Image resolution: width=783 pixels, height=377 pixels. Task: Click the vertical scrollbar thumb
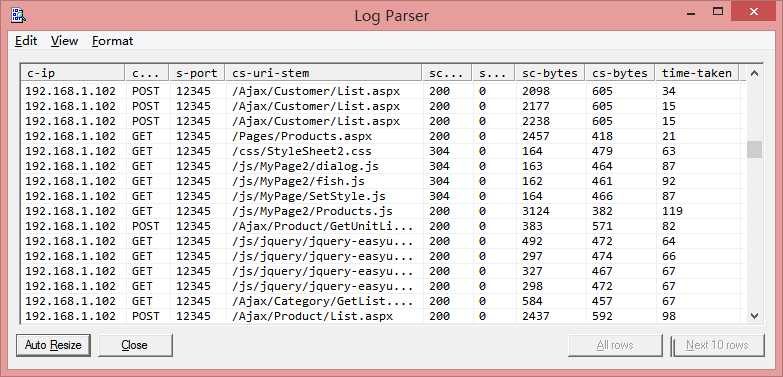(754, 149)
